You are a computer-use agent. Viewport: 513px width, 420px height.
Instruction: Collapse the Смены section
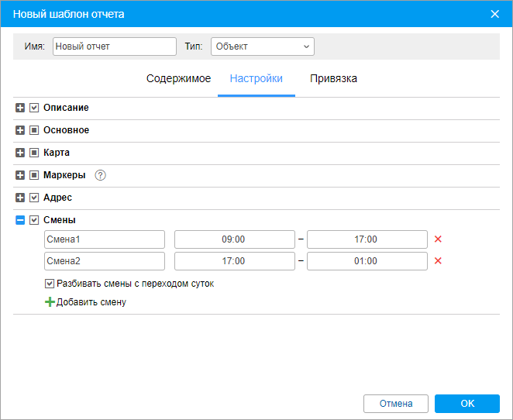coord(20,220)
